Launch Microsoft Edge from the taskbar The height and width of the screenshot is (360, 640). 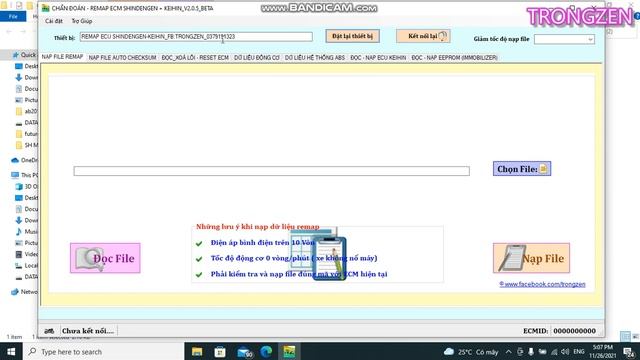(267, 351)
